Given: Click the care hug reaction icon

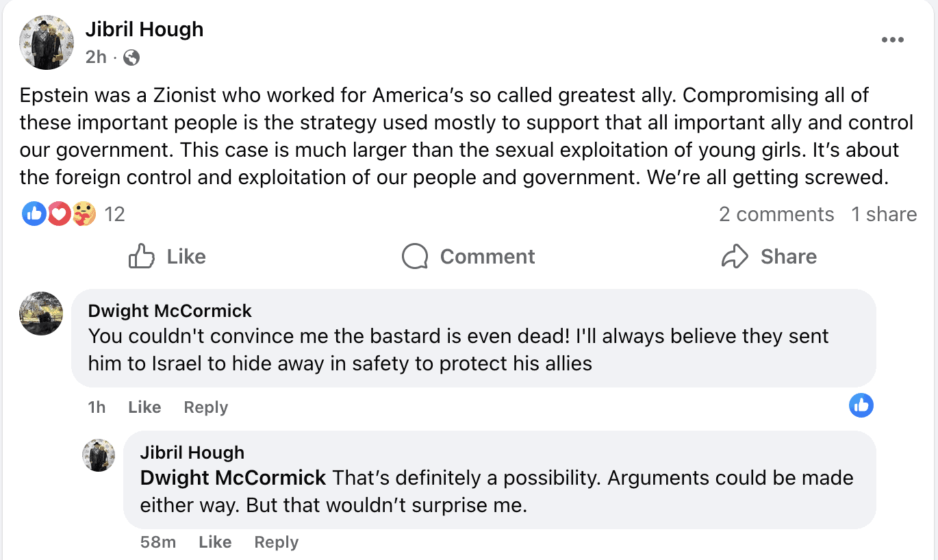Looking at the screenshot, I should [84, 214].
